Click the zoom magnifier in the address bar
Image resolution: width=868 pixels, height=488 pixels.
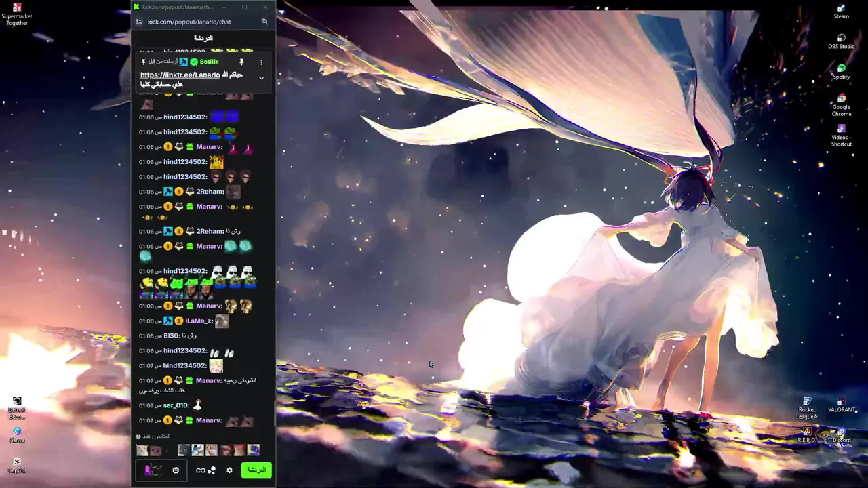click(x=264, y=22)
